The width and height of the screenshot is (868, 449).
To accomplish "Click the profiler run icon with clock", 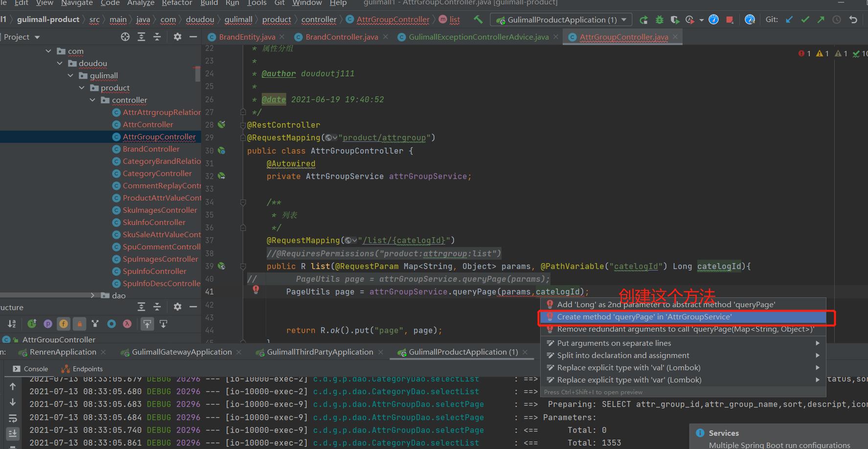I will click(690, 20).
